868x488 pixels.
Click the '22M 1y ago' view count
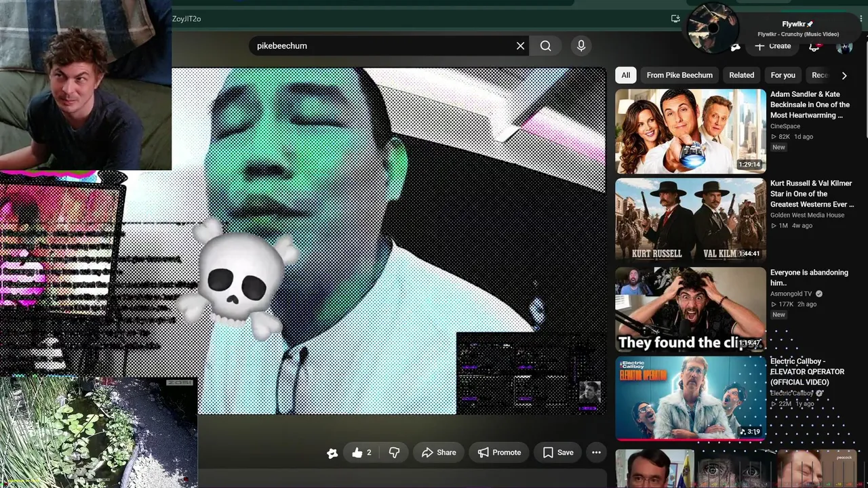tap(792, 404)
